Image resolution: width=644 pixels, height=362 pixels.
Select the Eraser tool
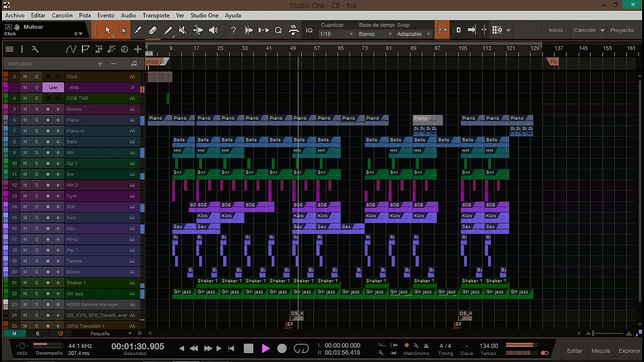pos(153,30)
